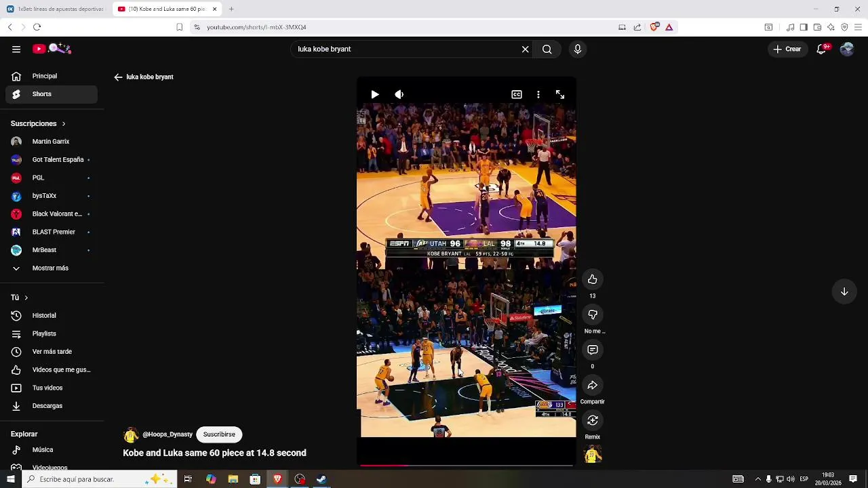Click the youtube.com address bar
This screenshot has height=488, width=868.
[407, 27]
